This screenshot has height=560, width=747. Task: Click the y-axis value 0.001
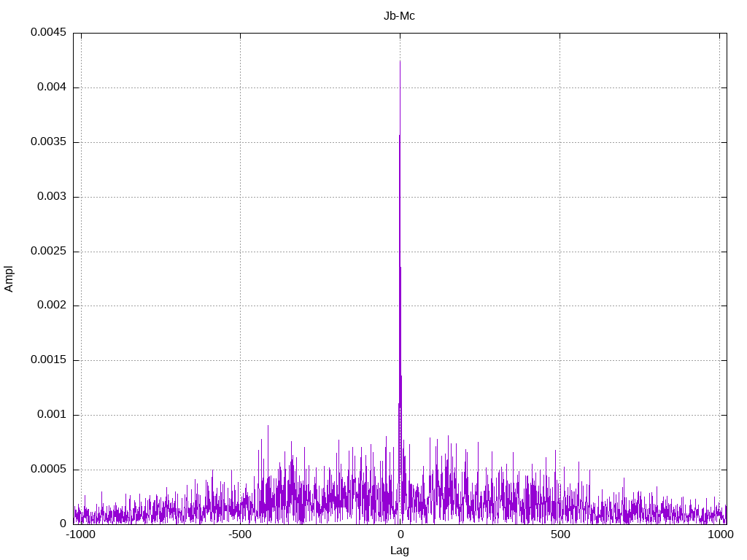pyautogui.click(x=52, y=415)
